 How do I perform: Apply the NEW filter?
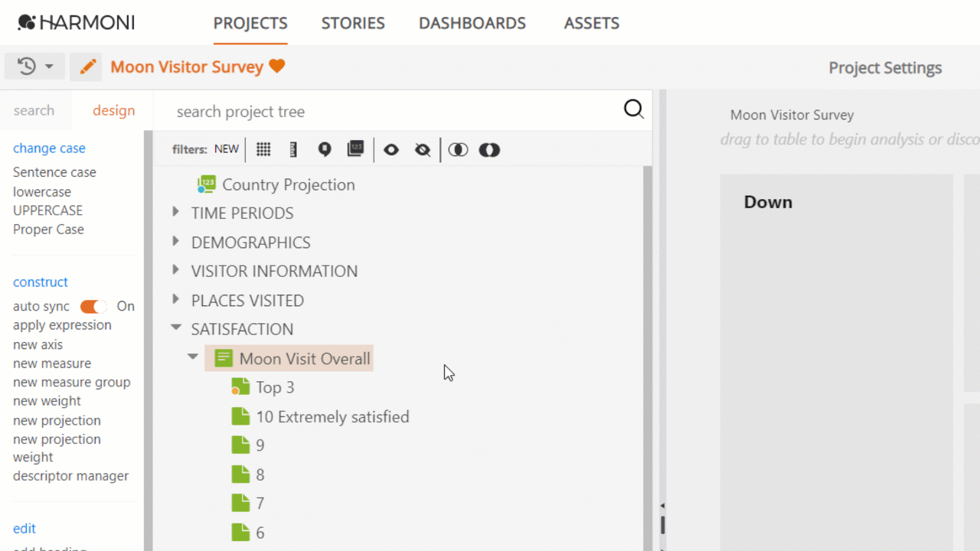227,149
